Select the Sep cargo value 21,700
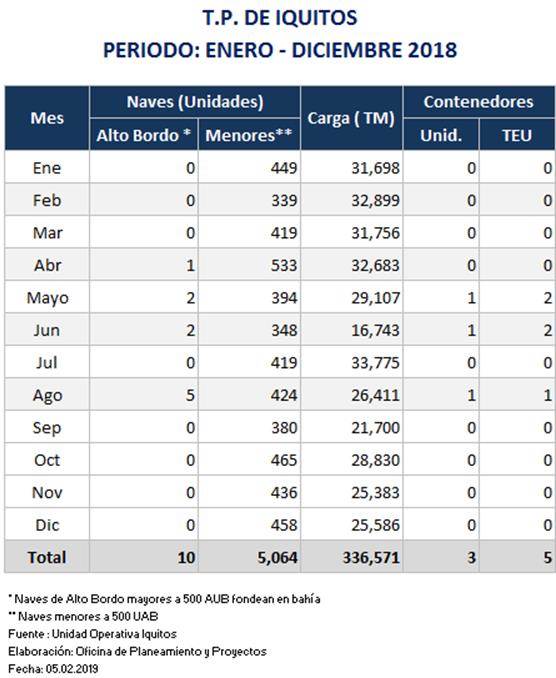Viewport: 556px width, 678px height. [375, 428]
